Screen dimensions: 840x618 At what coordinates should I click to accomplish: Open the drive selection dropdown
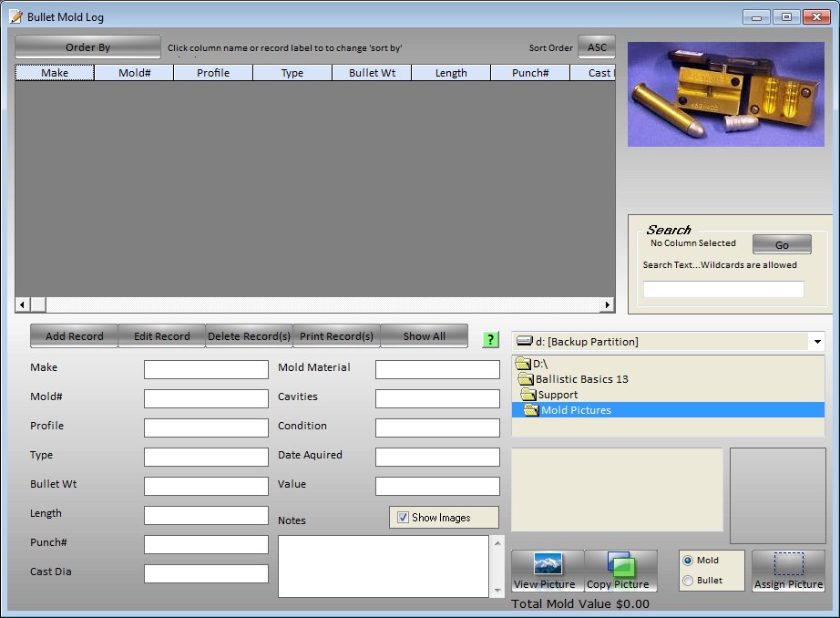pos(816,342)
